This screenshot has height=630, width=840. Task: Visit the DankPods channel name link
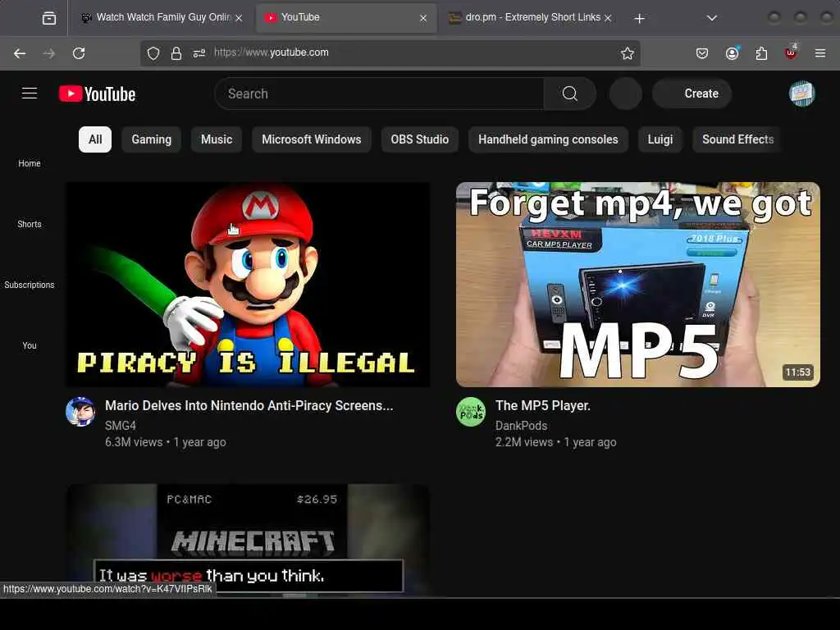521,426
